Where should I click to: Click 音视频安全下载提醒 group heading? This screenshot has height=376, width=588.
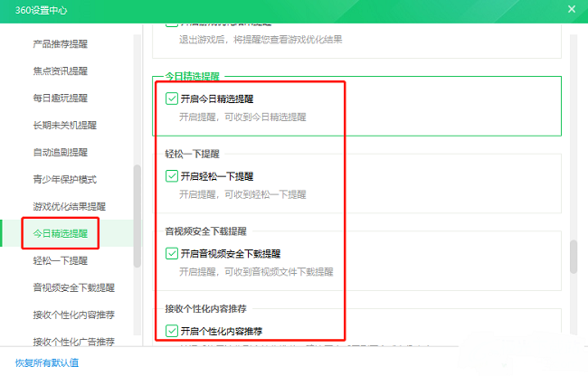tap(206, 231)
